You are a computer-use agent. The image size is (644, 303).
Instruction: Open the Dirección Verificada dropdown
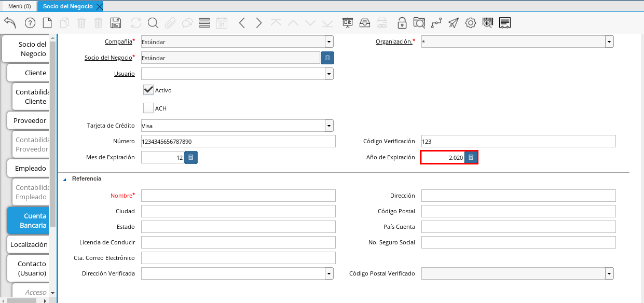[x=329, y=273]
